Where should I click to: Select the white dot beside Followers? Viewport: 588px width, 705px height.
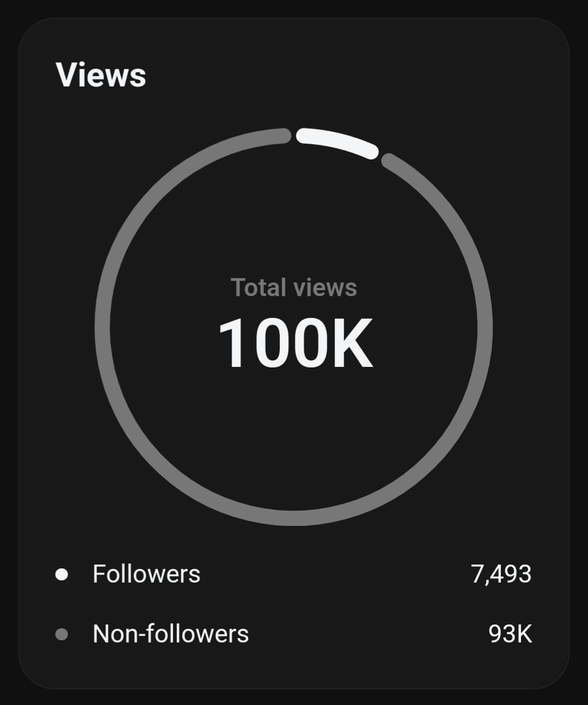(x=62, y=574)
